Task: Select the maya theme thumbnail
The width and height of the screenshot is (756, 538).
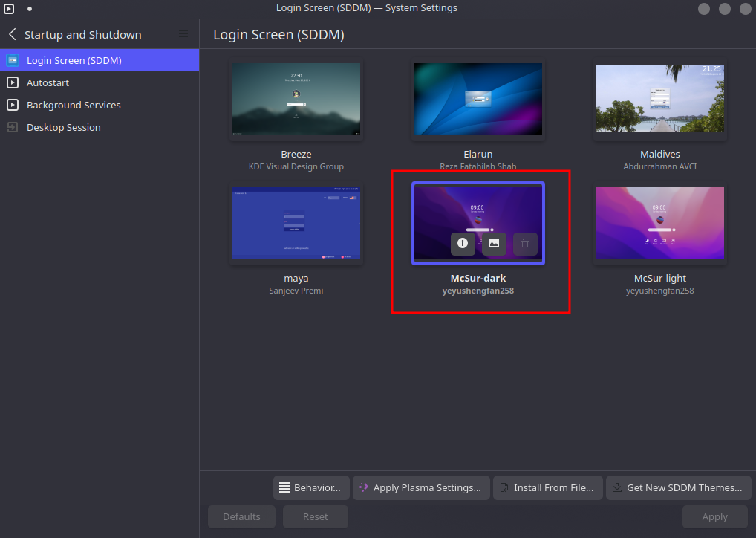Action: tap(296, 223)
